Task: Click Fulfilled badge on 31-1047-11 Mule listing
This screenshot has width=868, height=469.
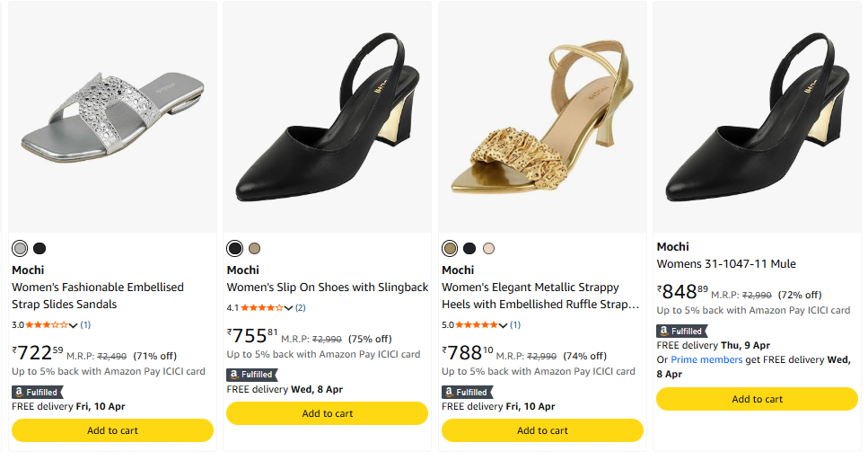Action: coord(681,331)
